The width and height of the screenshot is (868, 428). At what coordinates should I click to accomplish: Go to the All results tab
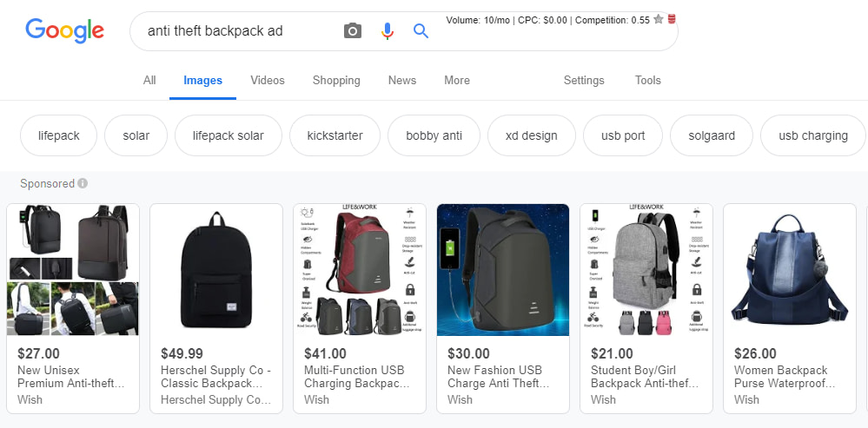149,80
